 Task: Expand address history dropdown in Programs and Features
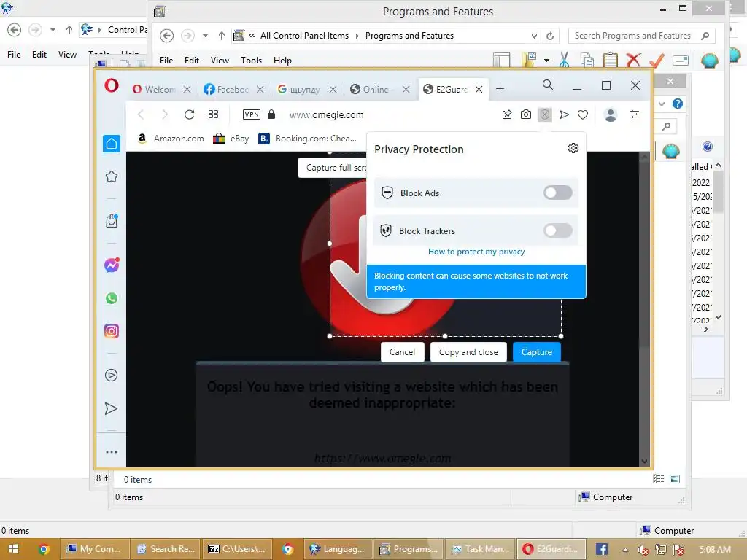tap(534, 36)
